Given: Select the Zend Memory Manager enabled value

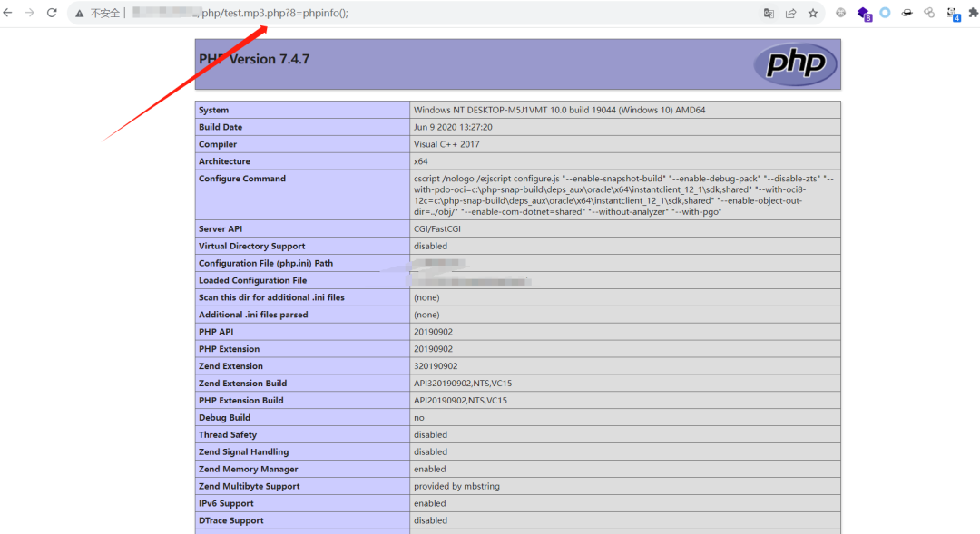Looking at the screenshot, I should pos(429,469).
